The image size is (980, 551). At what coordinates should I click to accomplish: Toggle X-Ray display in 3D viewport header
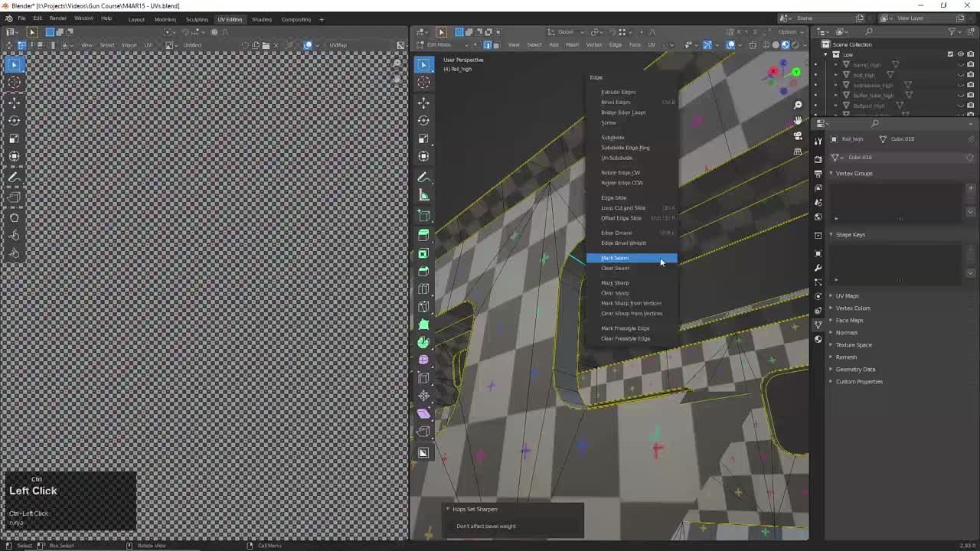pyautogui.click(x=753, y=44)
